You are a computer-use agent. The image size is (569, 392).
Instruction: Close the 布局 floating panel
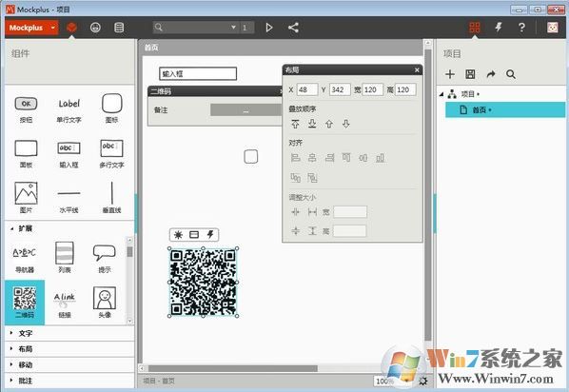click(x=417, y=70)
